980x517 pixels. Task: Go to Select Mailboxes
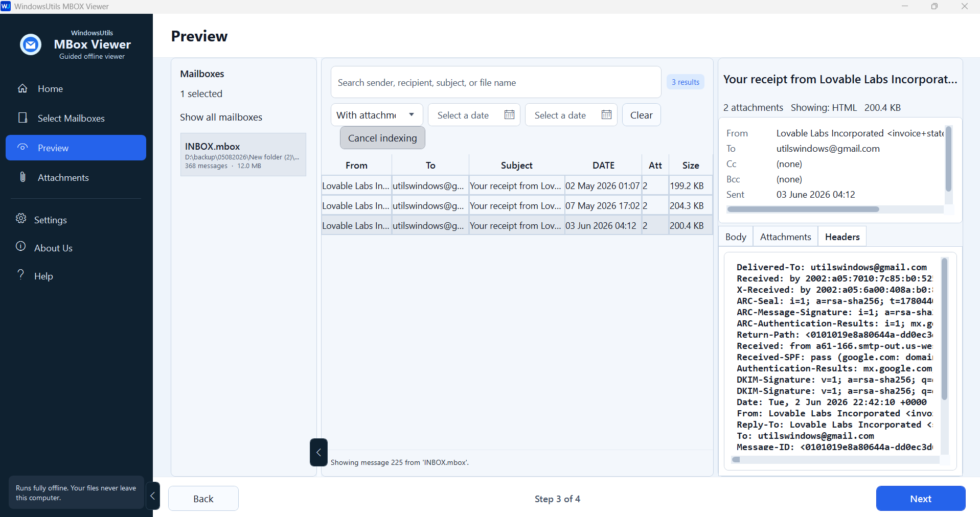[76, 118]
